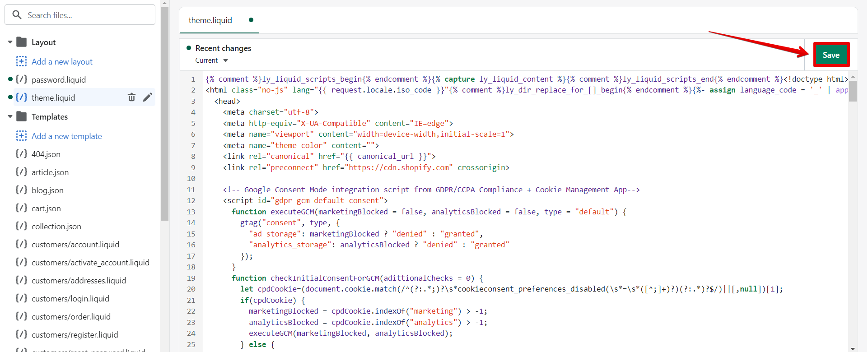Open the Current version dropdown
Image resolution: width=868 pixels, height=352 pixels.
[211, 60]
